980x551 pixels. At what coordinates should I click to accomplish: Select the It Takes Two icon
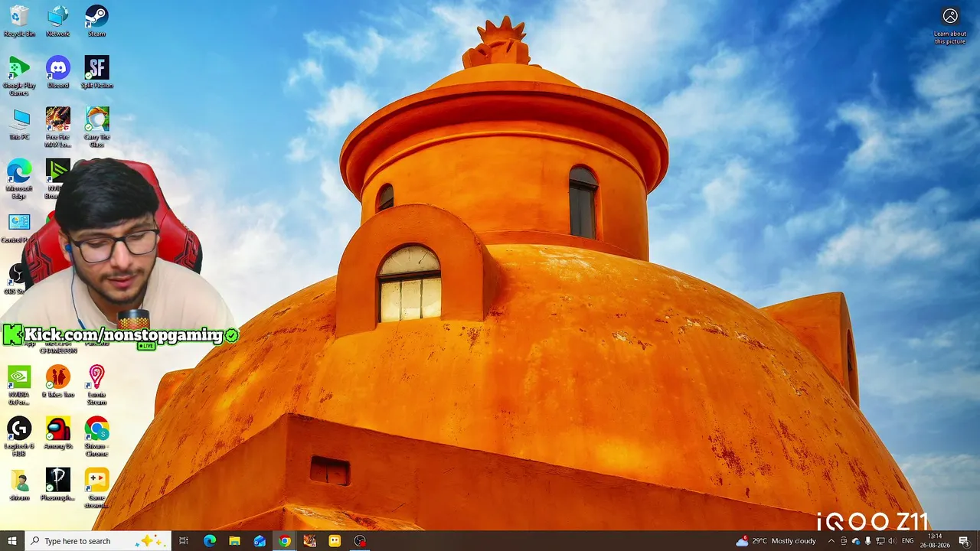(x=57, y=381)
